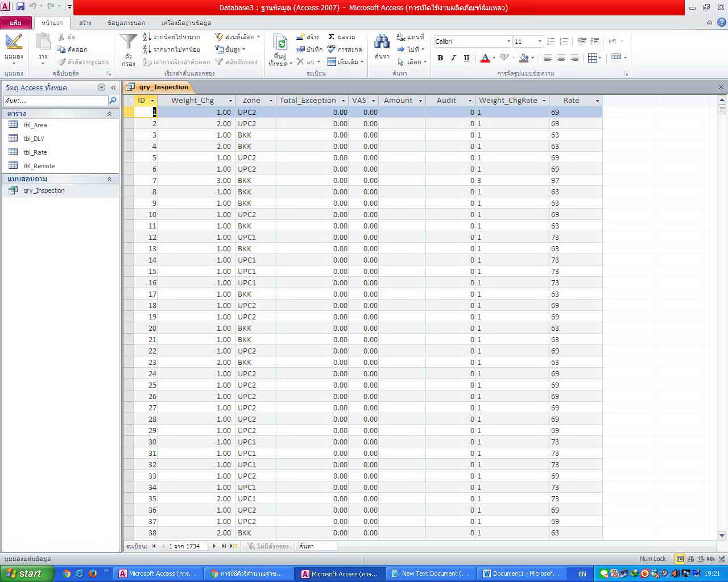Open the File (แฟ้ม) tab
The height and width of the screenshot is (582, 728).
pos(16,23)
